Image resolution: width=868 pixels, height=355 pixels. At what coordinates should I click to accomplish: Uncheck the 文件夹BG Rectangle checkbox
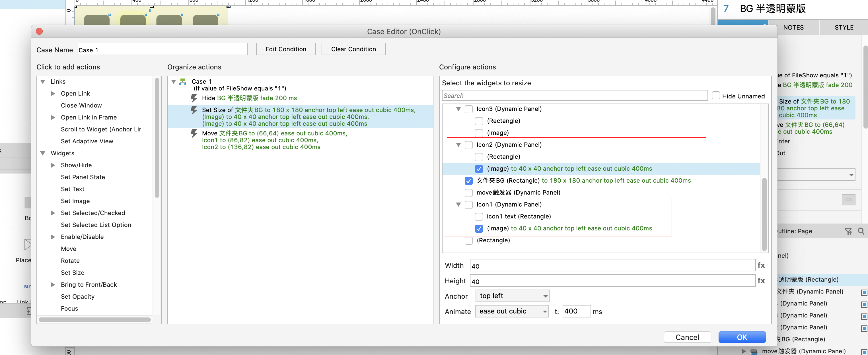coord(468,181)
